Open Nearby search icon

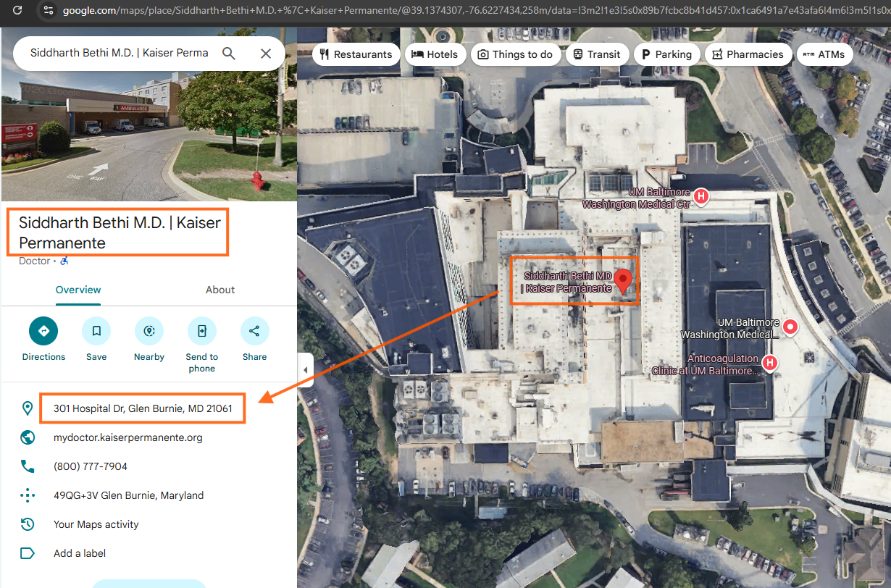[149, 331]
